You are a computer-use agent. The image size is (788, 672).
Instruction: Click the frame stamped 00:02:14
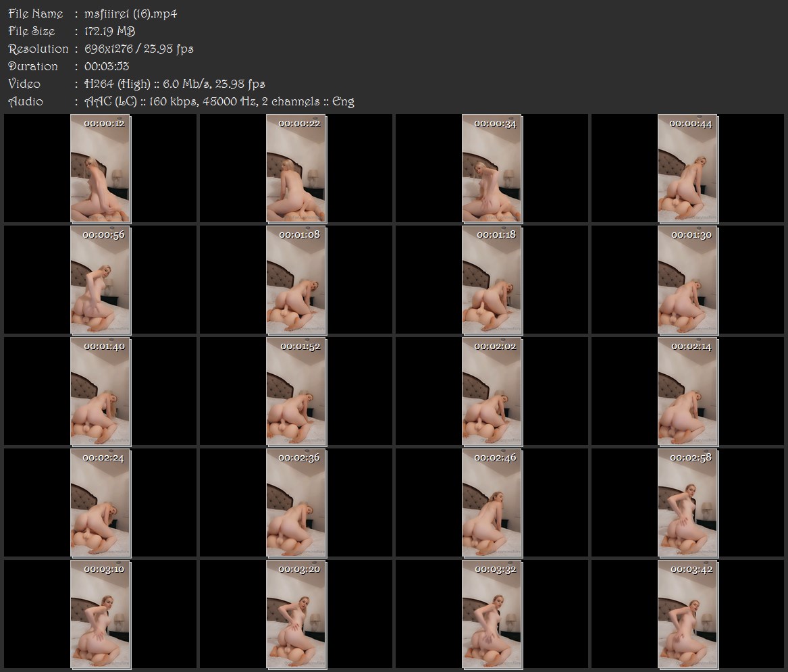(688, 392)
